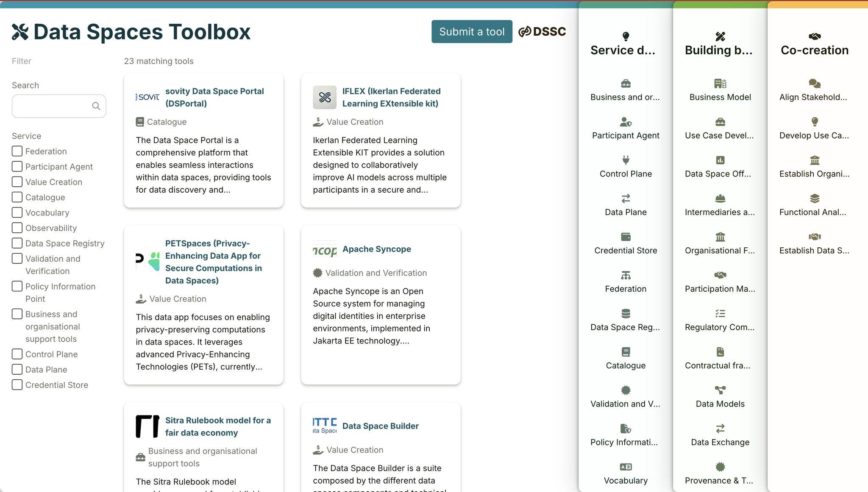The width and height of the screenshot is (868, 492).
Task: Tick the Data Plane filter checkbox
Action: tap(17, 369)
